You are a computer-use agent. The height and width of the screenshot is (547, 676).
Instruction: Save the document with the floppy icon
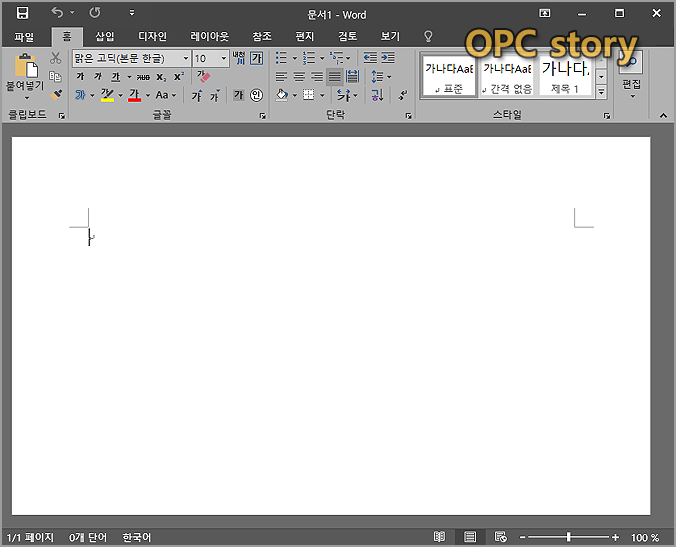[x=22, y=13]
